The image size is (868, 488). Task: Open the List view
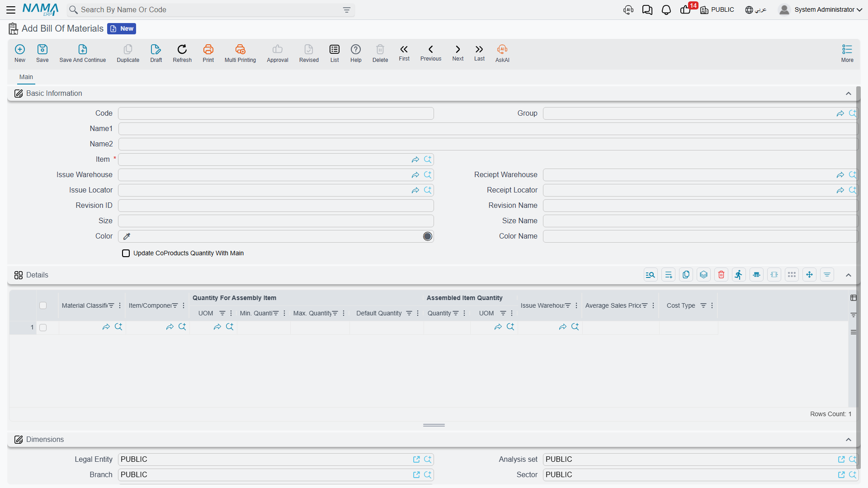pyautogui.click(x=335, y=53)
